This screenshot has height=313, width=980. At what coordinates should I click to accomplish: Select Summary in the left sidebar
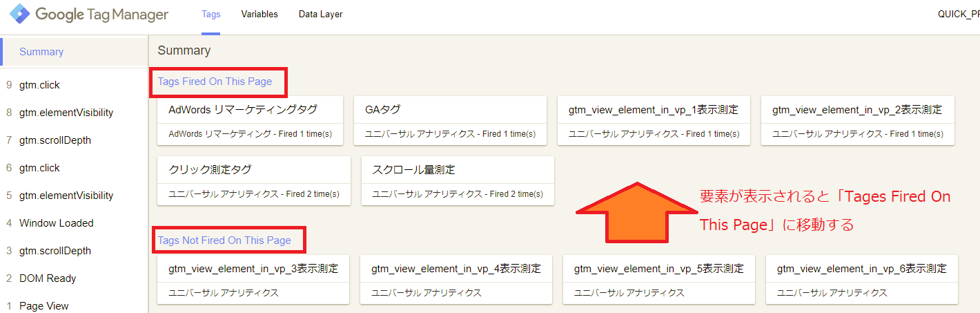pyautogui.click(x=74, y=52)
